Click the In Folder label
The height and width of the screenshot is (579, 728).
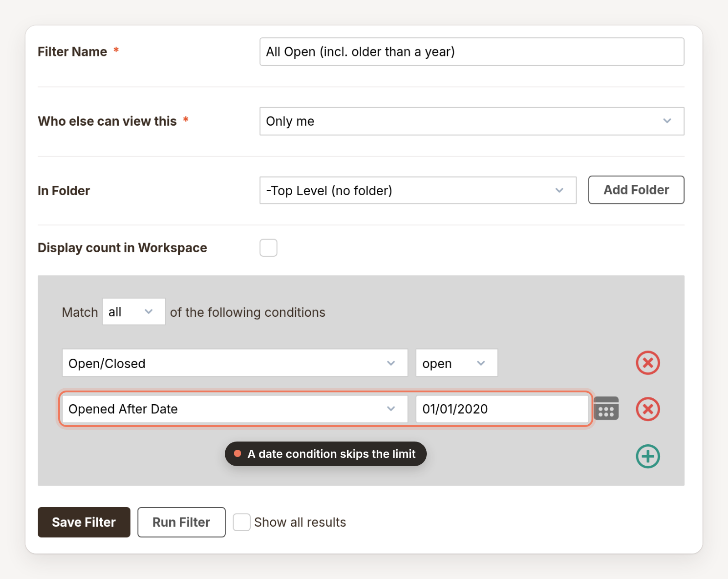click(64, 191)
